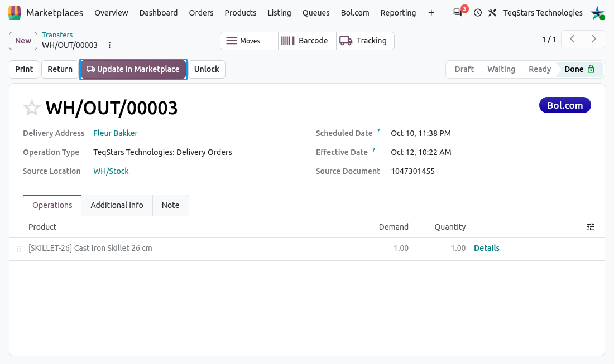Open the WH/Stock source location link
The width and height of the screenshot is (614, 364).
111,171
